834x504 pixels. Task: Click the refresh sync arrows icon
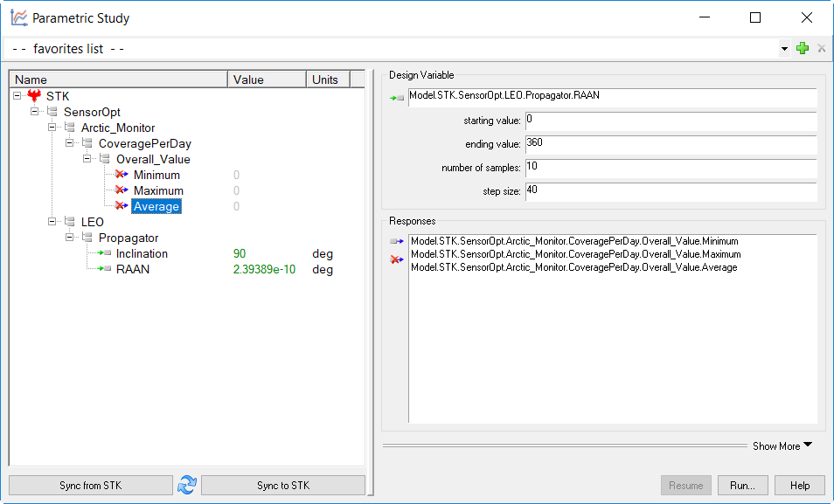187,486
